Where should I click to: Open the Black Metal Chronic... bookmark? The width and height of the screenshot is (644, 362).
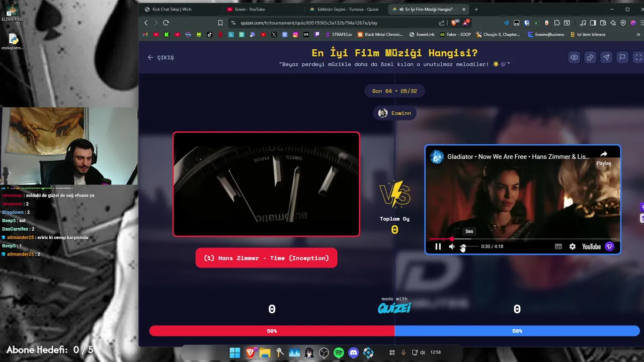point(380,35)
